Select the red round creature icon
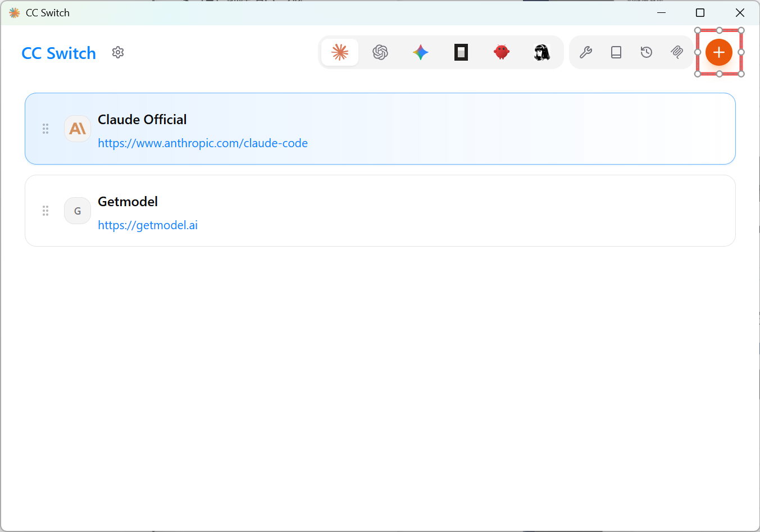This screenshot has width=760, height=532. click(x=502, y=52)
